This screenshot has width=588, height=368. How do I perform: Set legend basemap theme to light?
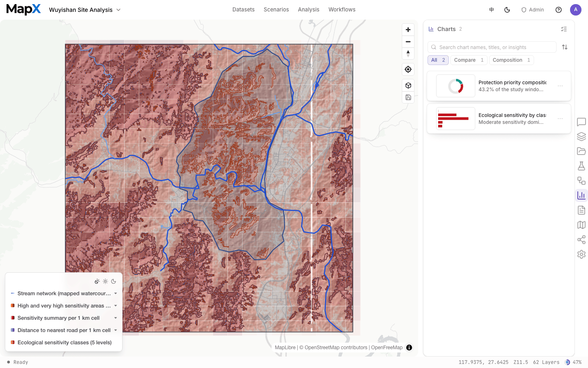[x=105, y=281]
